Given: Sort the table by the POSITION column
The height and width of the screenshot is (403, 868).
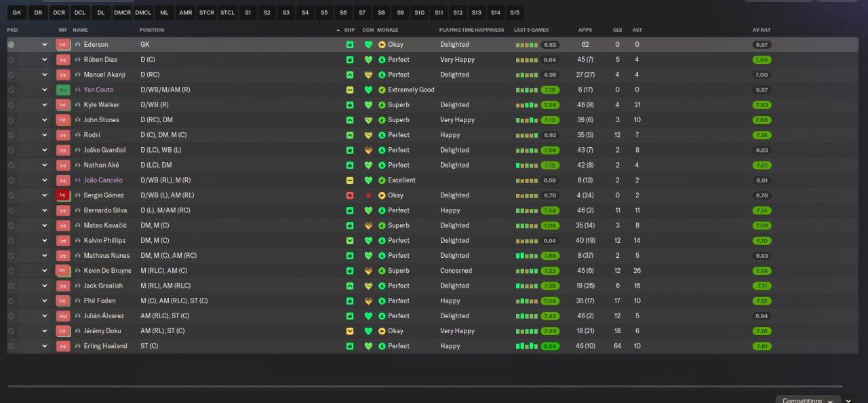Looking at the screenshot, I should [152, 30].
